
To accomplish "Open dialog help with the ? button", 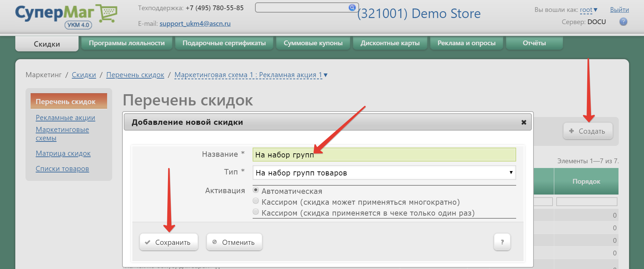I will [x=502, y=242].
